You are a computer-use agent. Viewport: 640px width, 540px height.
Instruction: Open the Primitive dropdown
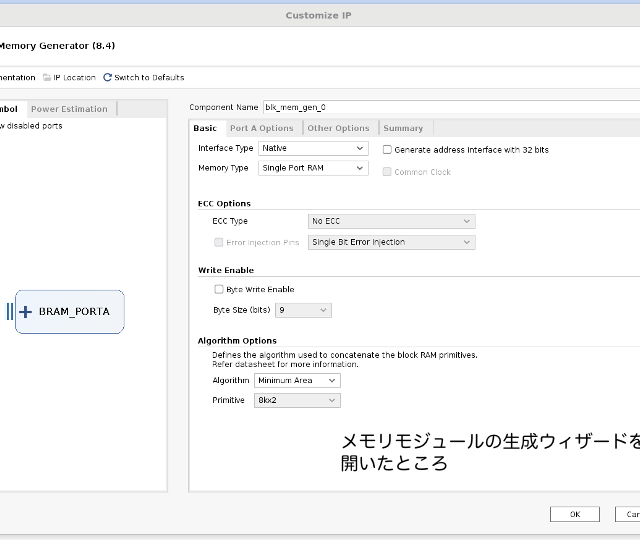(297, 401)
